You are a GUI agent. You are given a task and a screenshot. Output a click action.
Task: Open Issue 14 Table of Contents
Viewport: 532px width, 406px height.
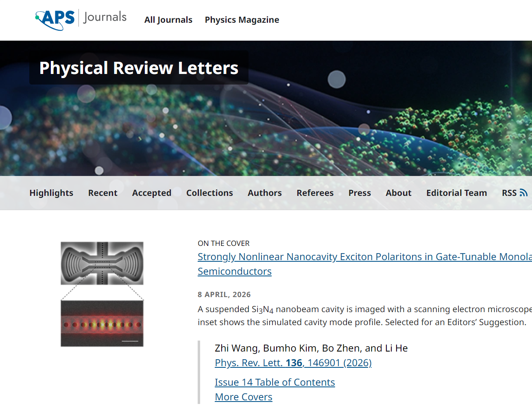pos(275,382)
